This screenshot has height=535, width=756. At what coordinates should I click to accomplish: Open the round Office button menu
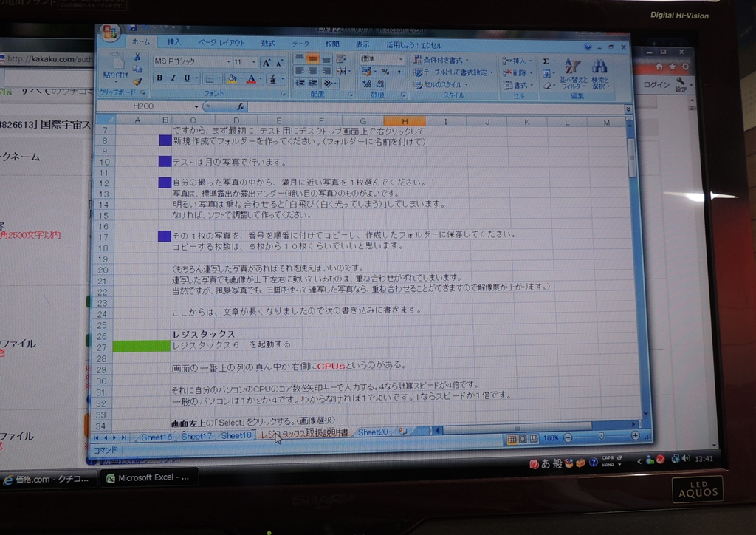[110, 33]
